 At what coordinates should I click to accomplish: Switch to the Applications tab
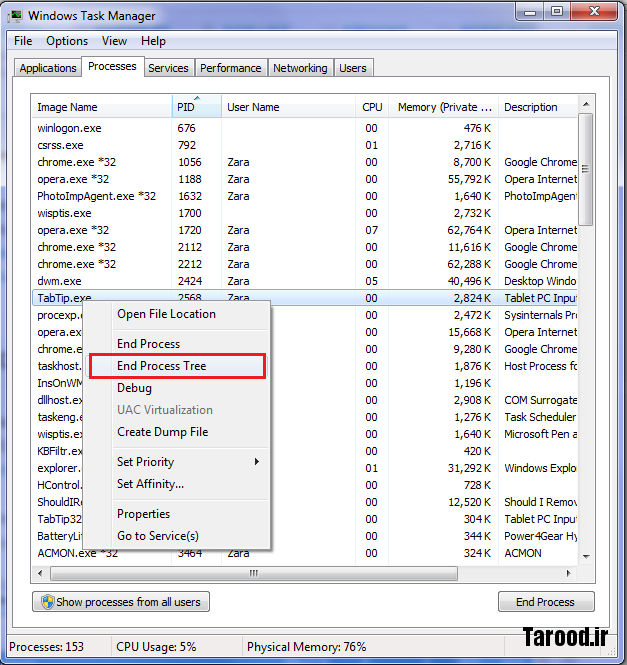tap(48, 68)
